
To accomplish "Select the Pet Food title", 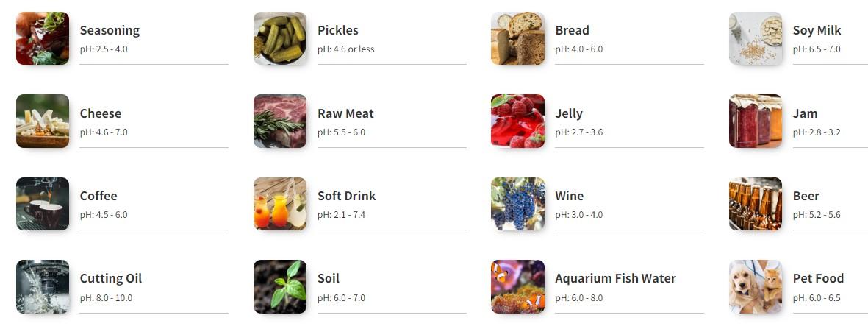I will 818,278.
